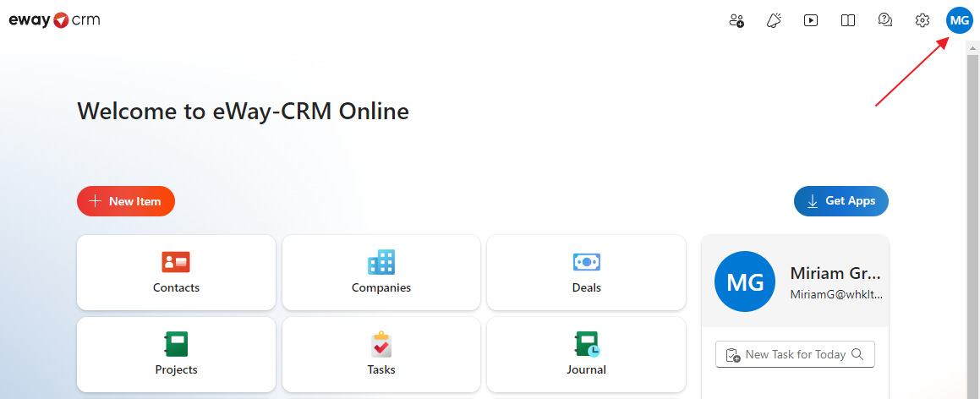Viewport: 980px width, 399px height.
Task: Open the Tasks tile label
Action: [x=381, y=369]
